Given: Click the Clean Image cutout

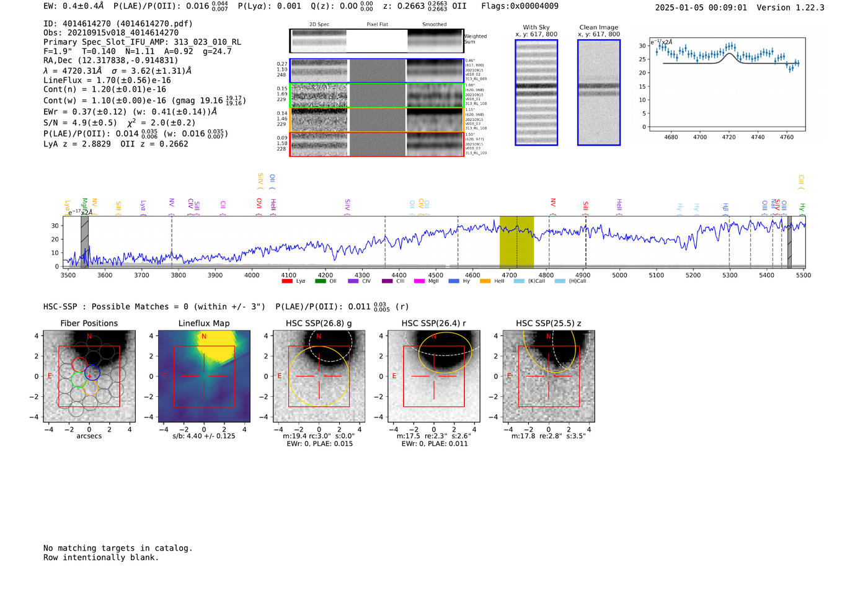Looking at the screenshot, I should pos(599,92).
